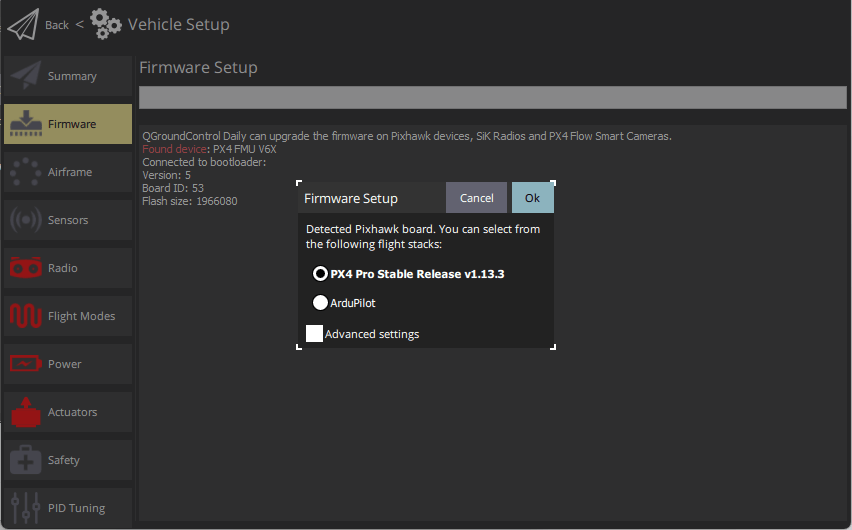The height and width of the screenshot is (530, 852).
Task: Select the Actuators icon
Action: [25, 412]
